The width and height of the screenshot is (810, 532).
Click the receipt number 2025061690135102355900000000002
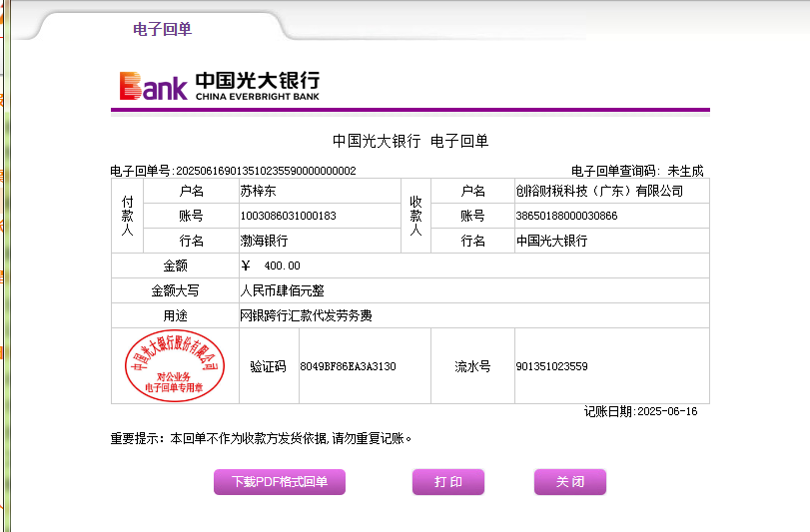pyautogui.click(x=266, y=171)
